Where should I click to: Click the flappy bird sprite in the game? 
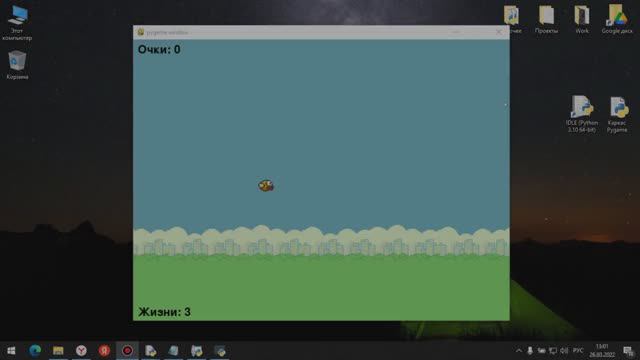tap(266, 186)
